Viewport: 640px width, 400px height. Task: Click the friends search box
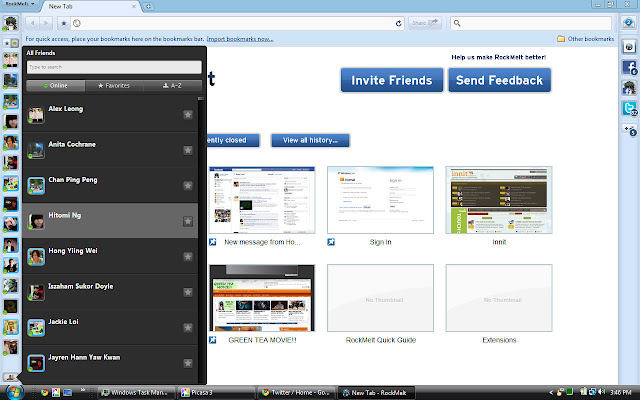(x=114, y=67)
